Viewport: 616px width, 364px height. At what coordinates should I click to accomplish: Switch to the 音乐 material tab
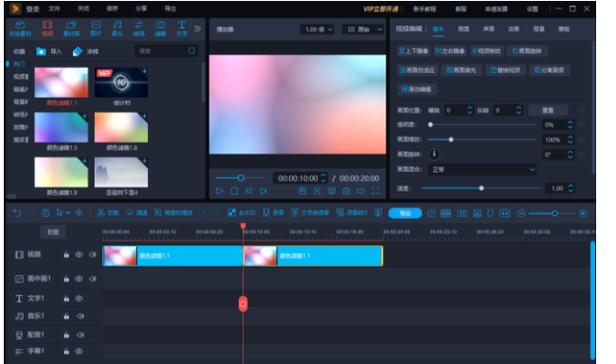point(117,29)
